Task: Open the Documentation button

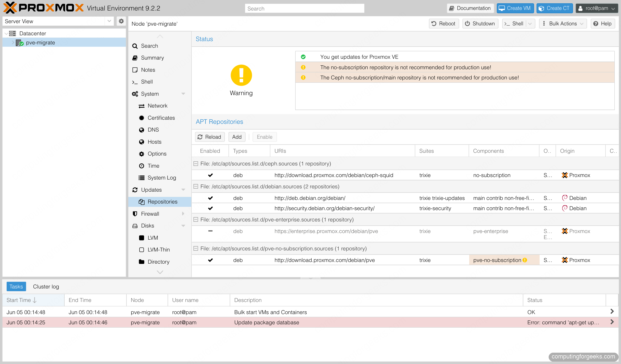Action: coord(470,8)
